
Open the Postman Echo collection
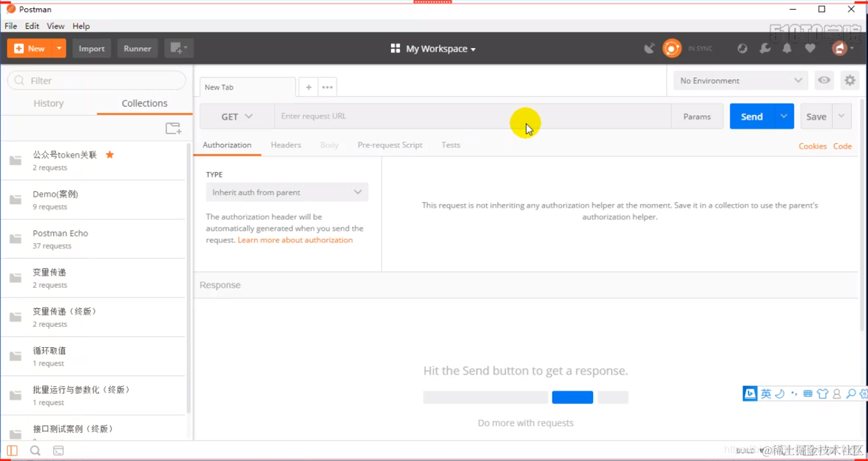point(93,239)
